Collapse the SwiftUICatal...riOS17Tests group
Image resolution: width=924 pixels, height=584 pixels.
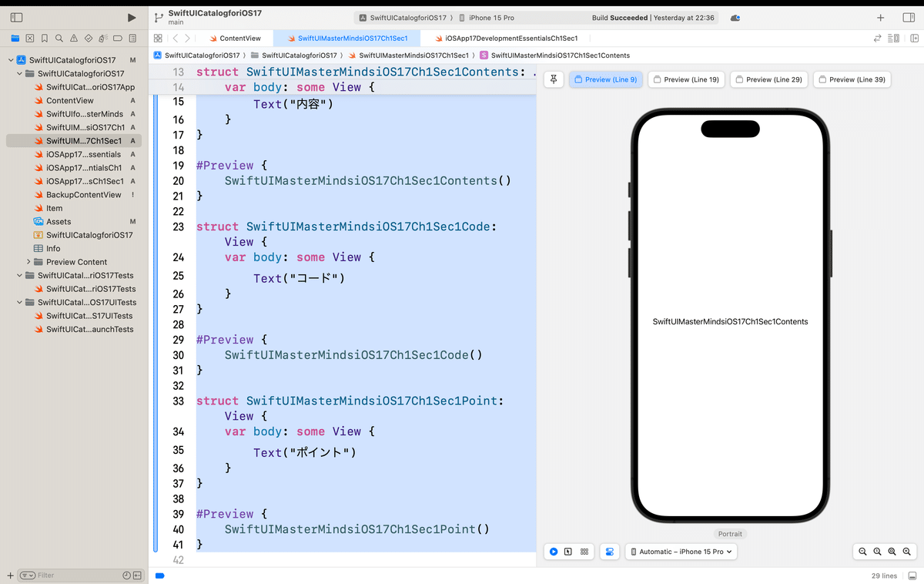pyautogui.click(x=20, y=275)
